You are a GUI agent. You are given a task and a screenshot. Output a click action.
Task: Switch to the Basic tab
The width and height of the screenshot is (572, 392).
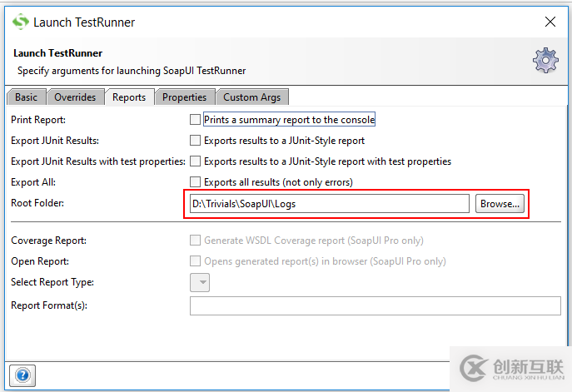coord(26,97)
